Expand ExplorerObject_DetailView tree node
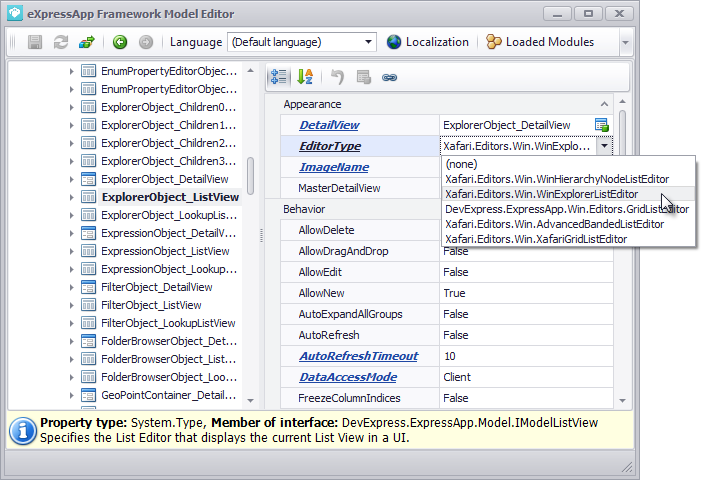 [x=72, y=179]
